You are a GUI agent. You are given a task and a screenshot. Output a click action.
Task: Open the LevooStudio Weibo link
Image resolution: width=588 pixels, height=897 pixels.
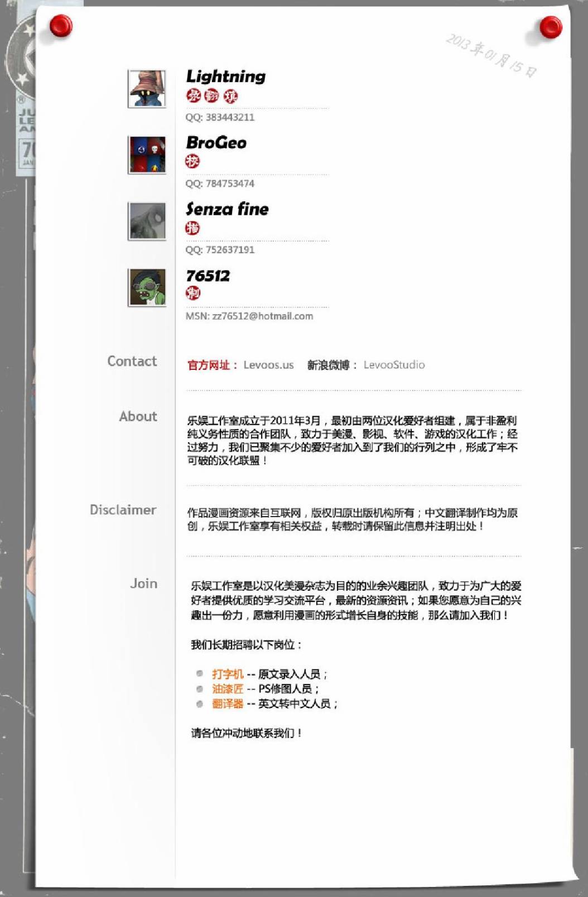pos(394,365)
